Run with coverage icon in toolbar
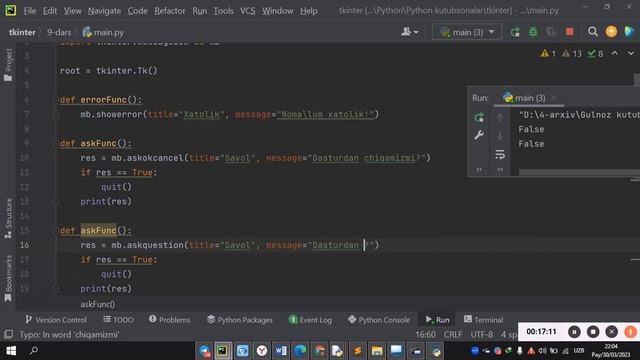 coord(551,32)
